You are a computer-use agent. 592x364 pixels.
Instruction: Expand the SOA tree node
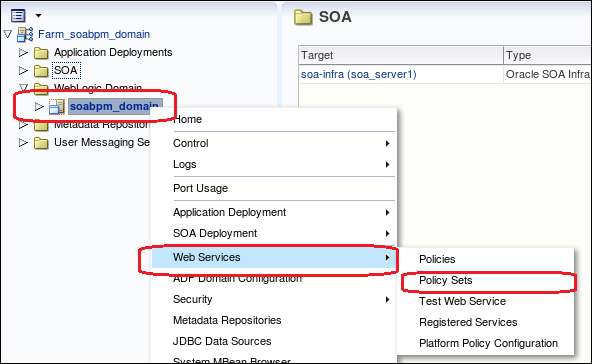(x=23, y=70)
